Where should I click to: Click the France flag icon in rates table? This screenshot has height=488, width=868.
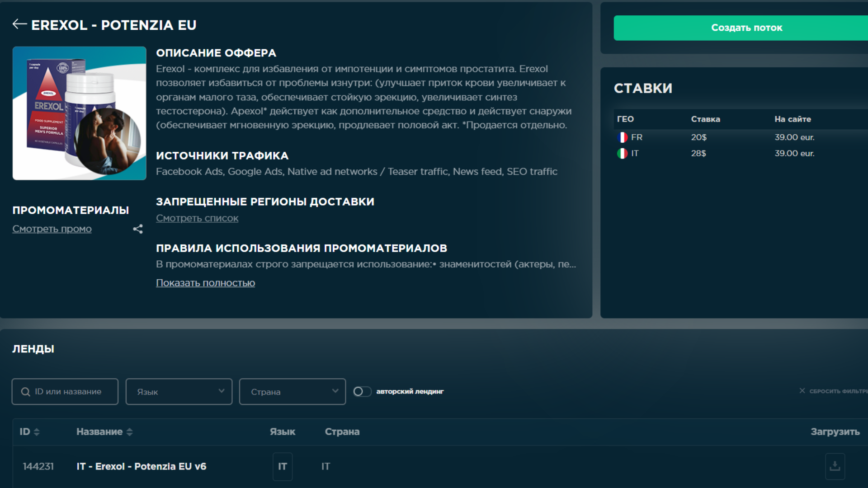point(623,137)
